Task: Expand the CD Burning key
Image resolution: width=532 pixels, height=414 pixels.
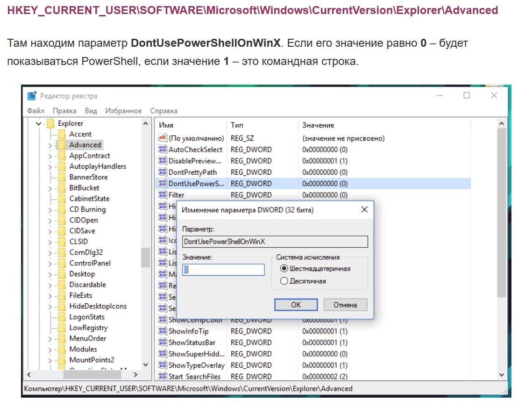Action: coord(50,210)
